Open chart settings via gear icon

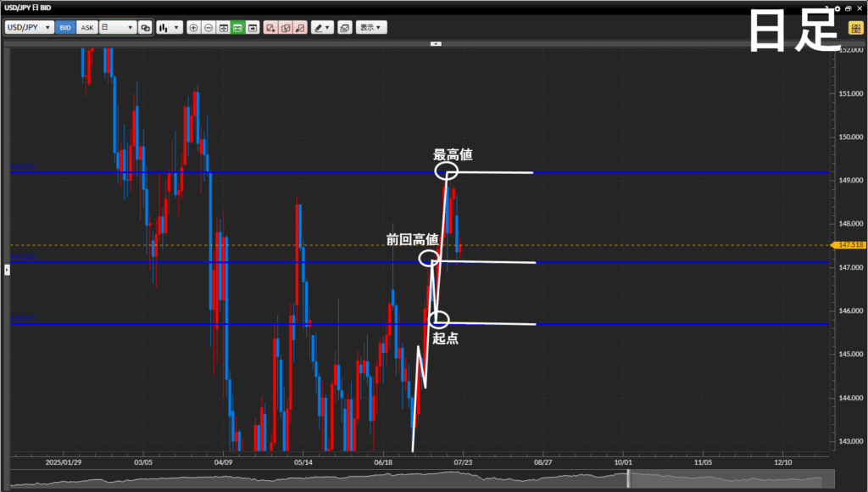(x=837, y=8)
